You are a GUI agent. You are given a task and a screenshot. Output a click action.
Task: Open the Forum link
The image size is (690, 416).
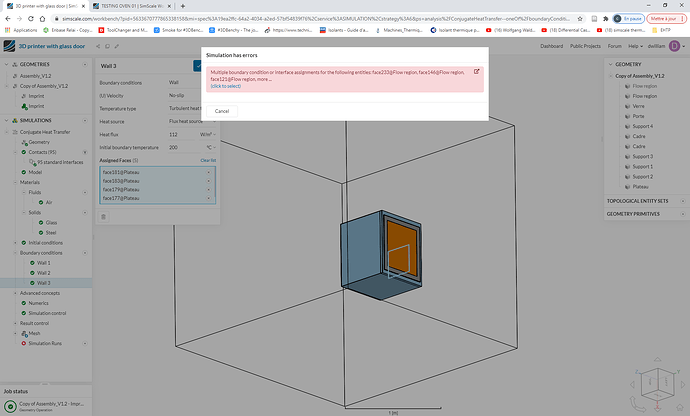click(x=614, y=46)
